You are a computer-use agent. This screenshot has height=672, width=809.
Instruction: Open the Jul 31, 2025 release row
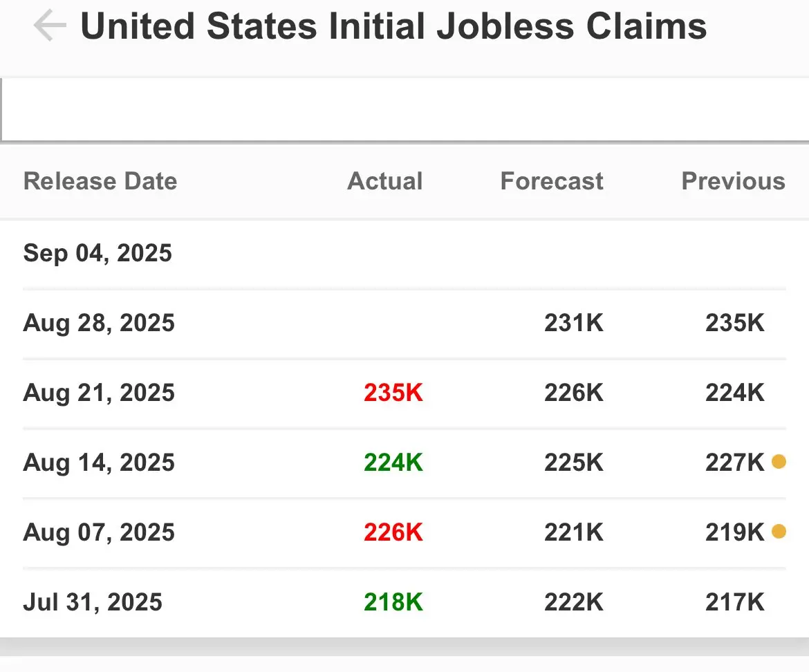pyautogui.click(x=404, y=602)
